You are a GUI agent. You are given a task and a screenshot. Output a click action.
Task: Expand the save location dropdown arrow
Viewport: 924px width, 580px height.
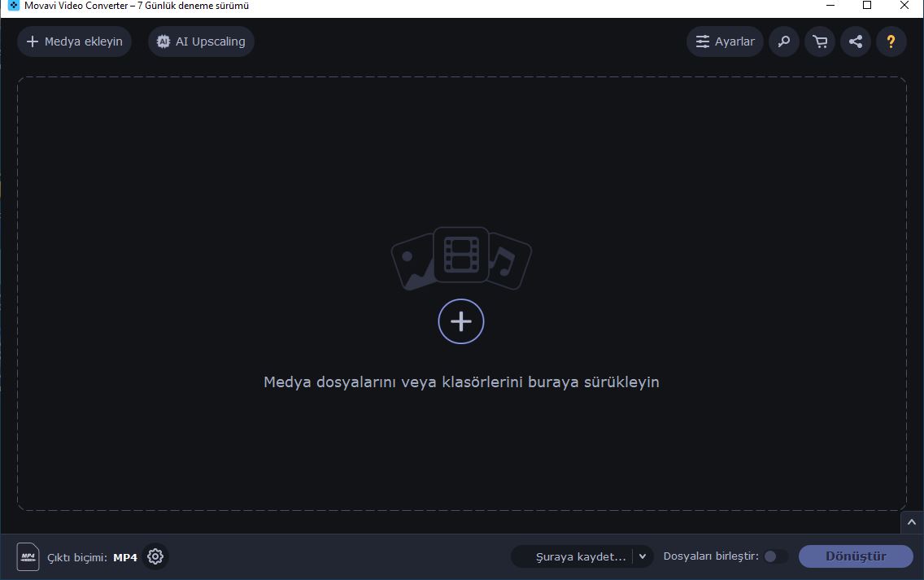(643, 556)
